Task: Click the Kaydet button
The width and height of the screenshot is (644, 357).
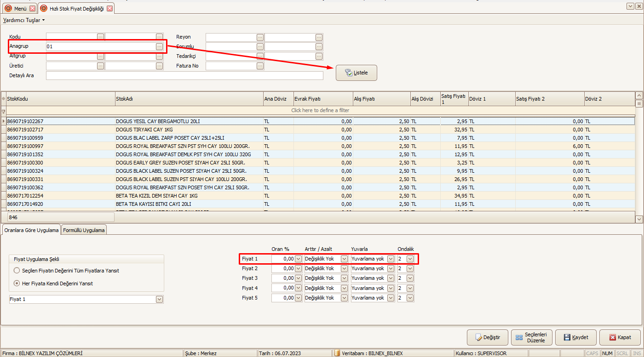Action: tap(576, 337)
